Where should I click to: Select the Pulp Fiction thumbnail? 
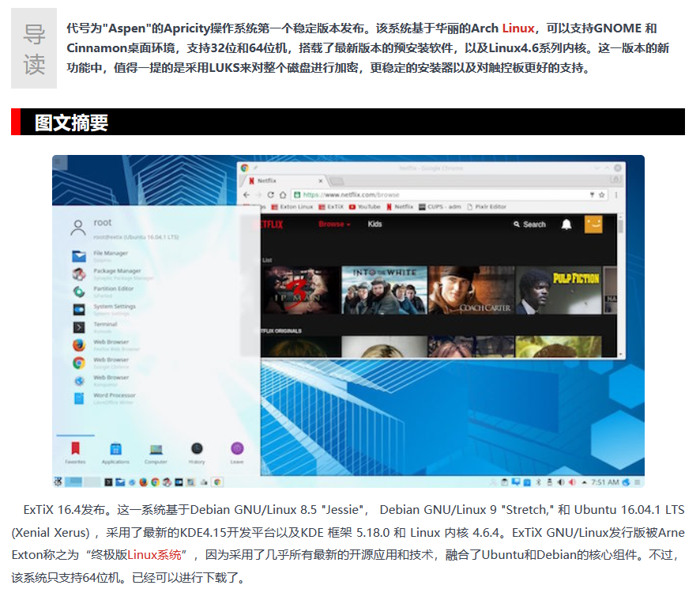click(559, 290)
